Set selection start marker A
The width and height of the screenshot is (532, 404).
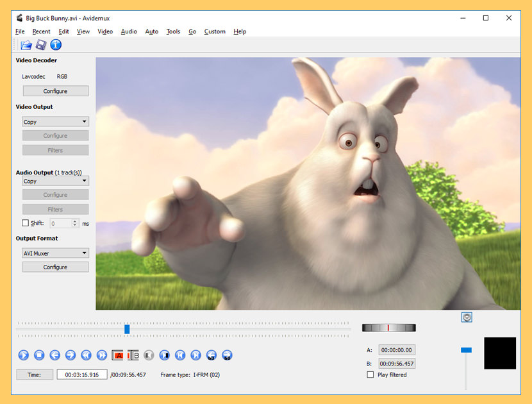click(117, 355)
